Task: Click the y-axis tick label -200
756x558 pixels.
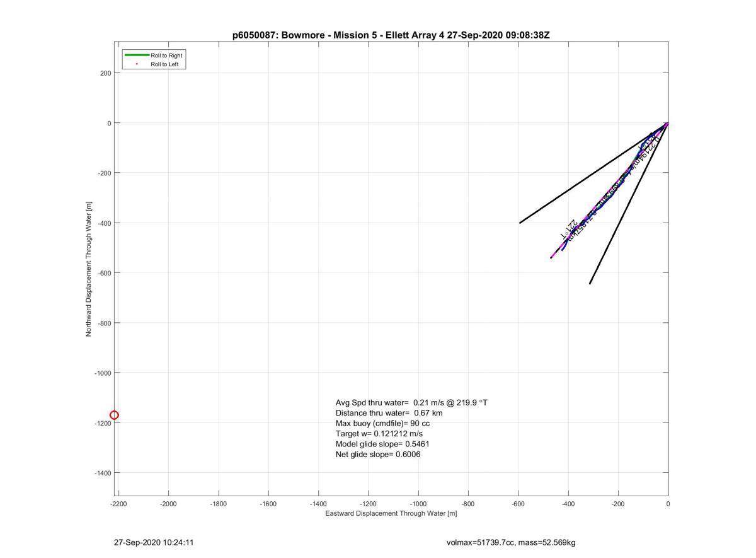Action: (x=104, y=173)
